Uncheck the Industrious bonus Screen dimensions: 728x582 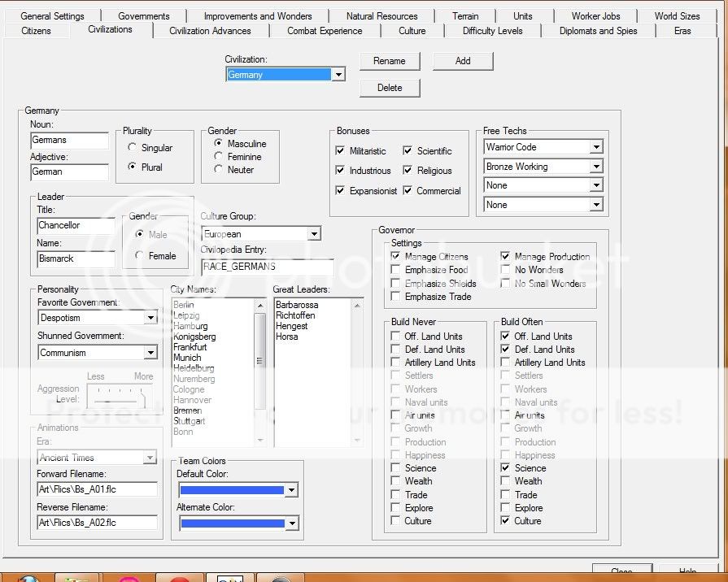tap(340, 171)
